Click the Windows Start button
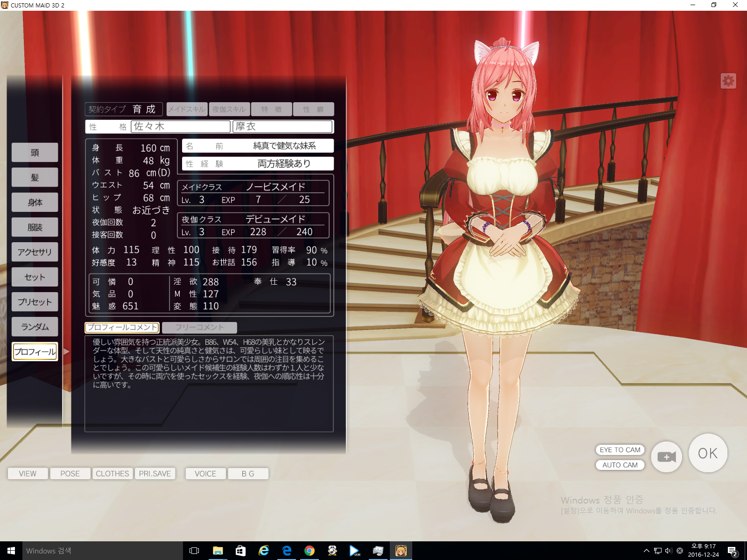747x560 pixels. click(11, 551)
